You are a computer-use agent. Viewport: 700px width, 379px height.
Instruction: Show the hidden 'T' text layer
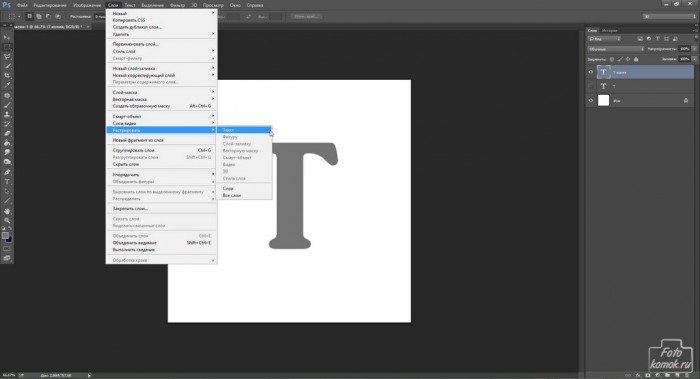click(591, 86)
